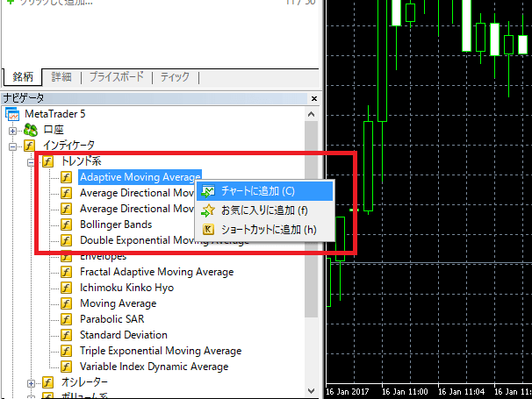Collapse the インディケータ tree node
The width and height of the screenshot is (532, 399).
point(12,146)
